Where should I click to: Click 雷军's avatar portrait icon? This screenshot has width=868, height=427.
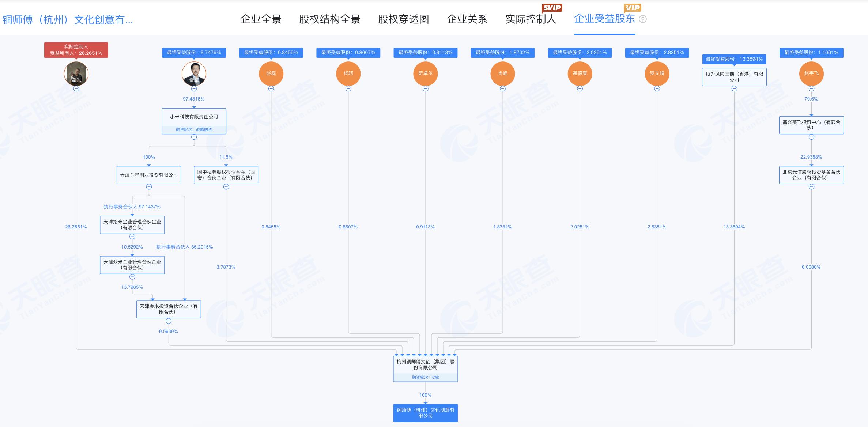tap(194, 73)
